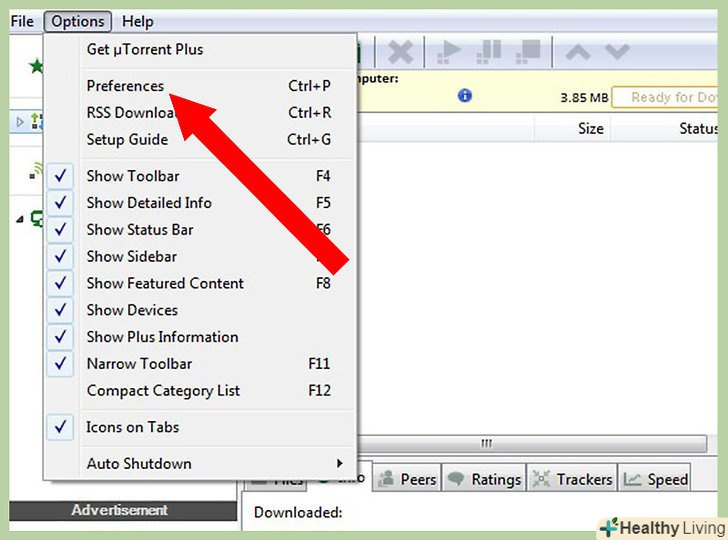The width and height of the screenshot is (728, 540).
Task: Click the Start torrent play icon
Action: click(448, 52)
